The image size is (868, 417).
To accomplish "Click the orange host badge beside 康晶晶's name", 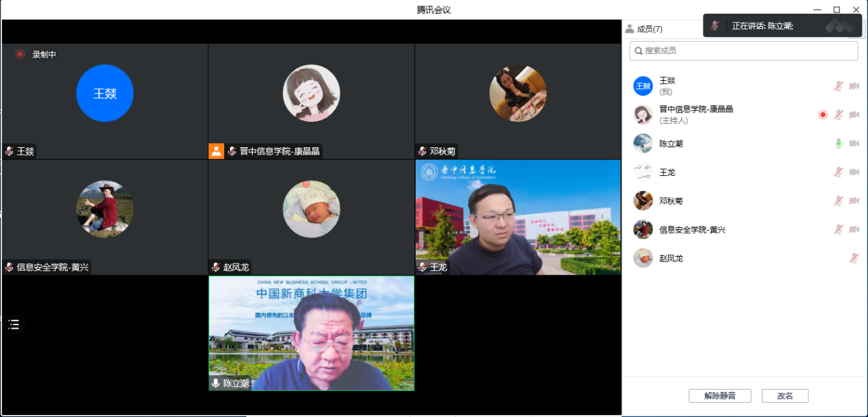I will [216, 151].
